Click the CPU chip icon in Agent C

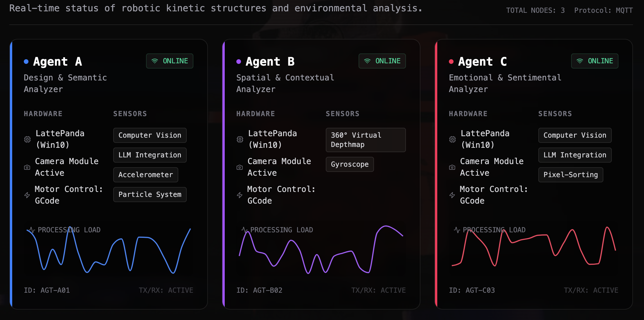[x=452, y=139]
